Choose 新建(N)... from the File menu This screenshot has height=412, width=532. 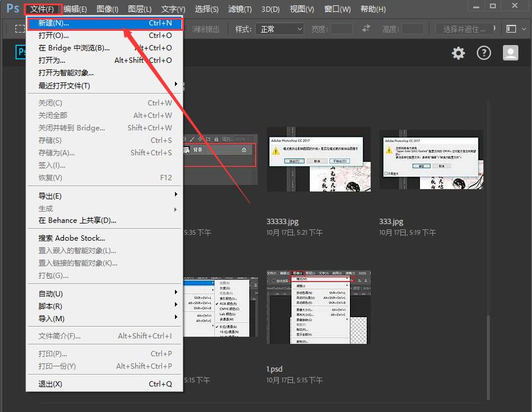point(105,23)
